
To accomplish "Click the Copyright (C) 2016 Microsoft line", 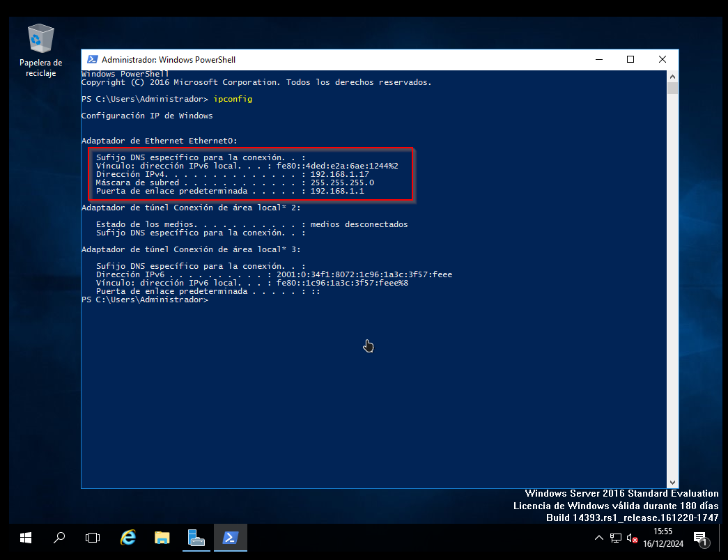I will pos(256,82).
